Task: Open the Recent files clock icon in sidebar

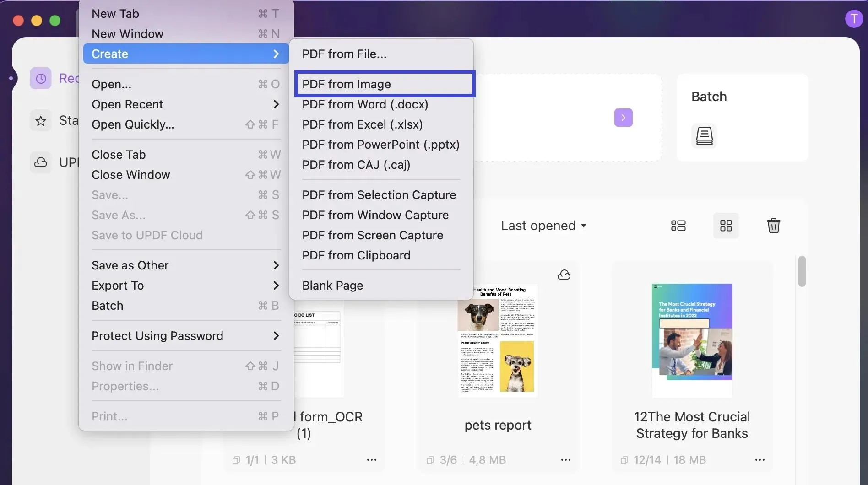Action: pyautogui.click(x=40, y=78)
